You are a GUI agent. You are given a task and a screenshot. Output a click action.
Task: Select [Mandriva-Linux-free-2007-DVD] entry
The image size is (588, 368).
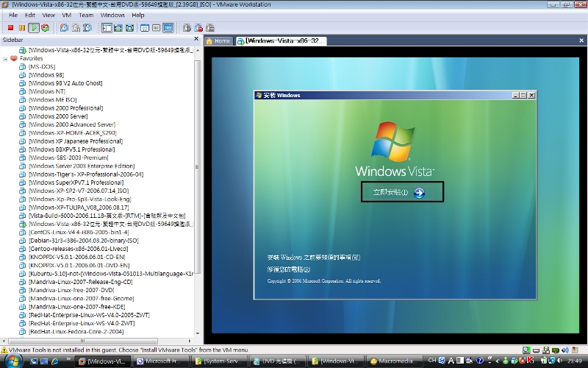71,290
